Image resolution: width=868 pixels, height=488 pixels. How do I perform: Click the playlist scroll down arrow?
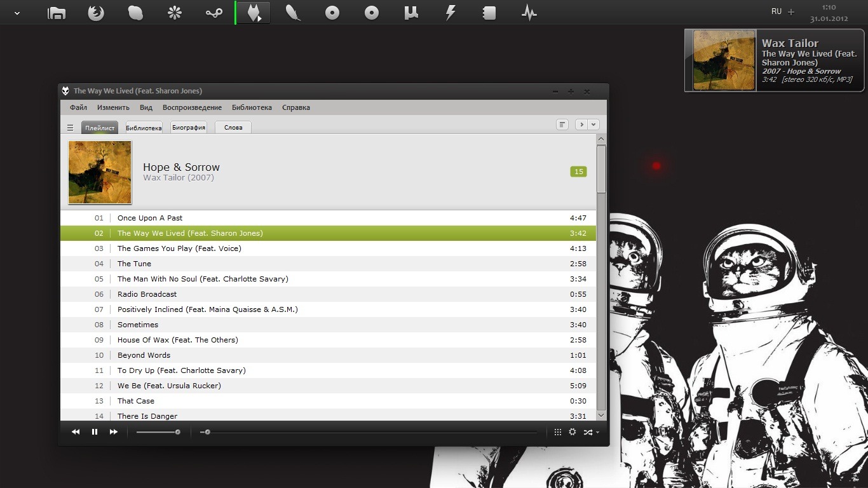[x=602, y=415]
